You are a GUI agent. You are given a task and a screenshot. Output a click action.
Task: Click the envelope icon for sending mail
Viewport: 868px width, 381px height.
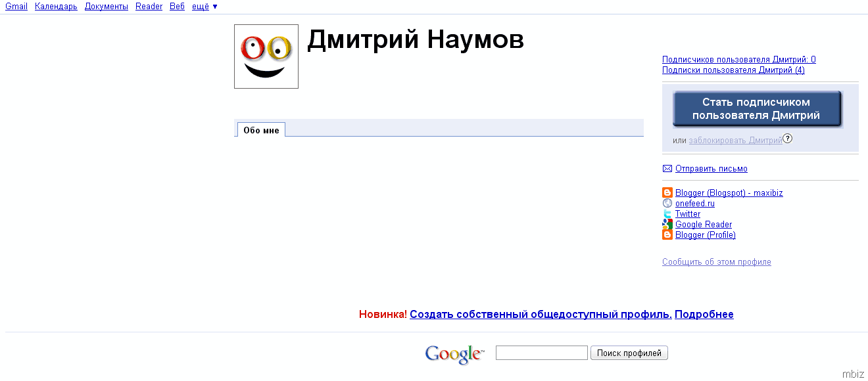pyautogui.click(x=667, y=169)
